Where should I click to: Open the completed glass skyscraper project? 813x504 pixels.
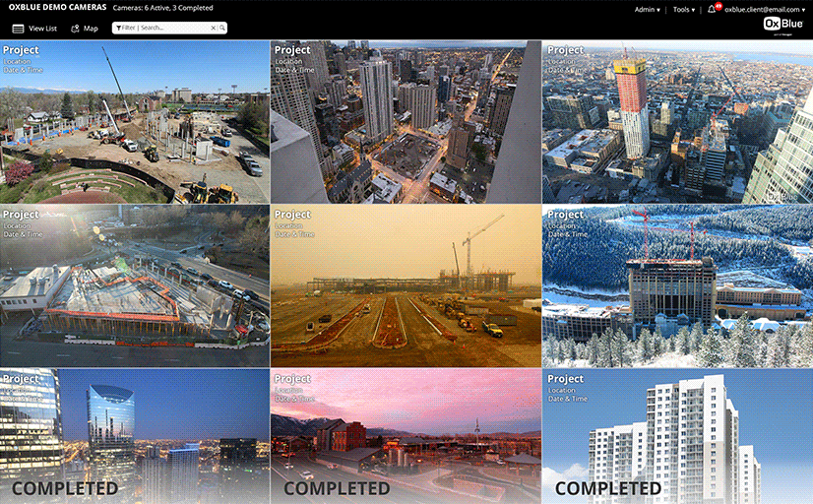tap(135, 436)
